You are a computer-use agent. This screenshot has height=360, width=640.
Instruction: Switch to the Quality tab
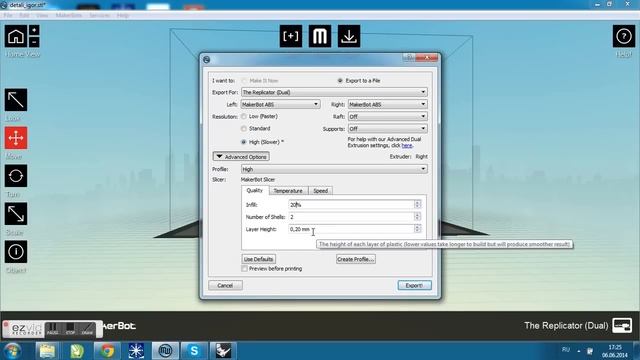pyautogui.click(x=255, y=191)
